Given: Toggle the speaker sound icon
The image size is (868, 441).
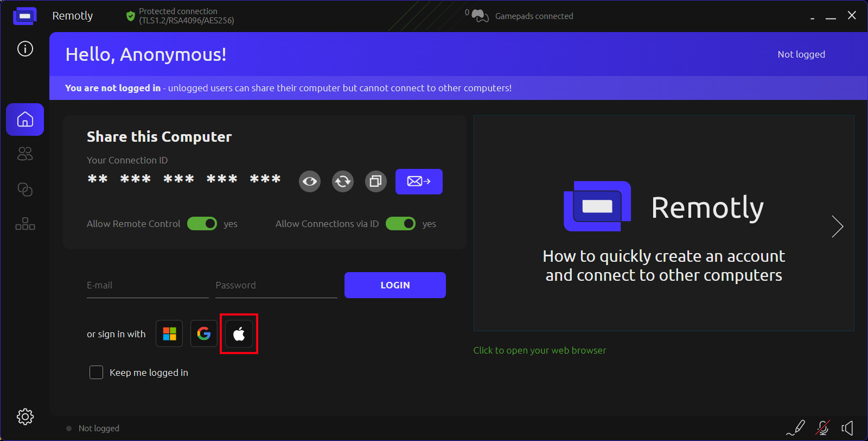Looking at the screenshot, I should 847,428.
